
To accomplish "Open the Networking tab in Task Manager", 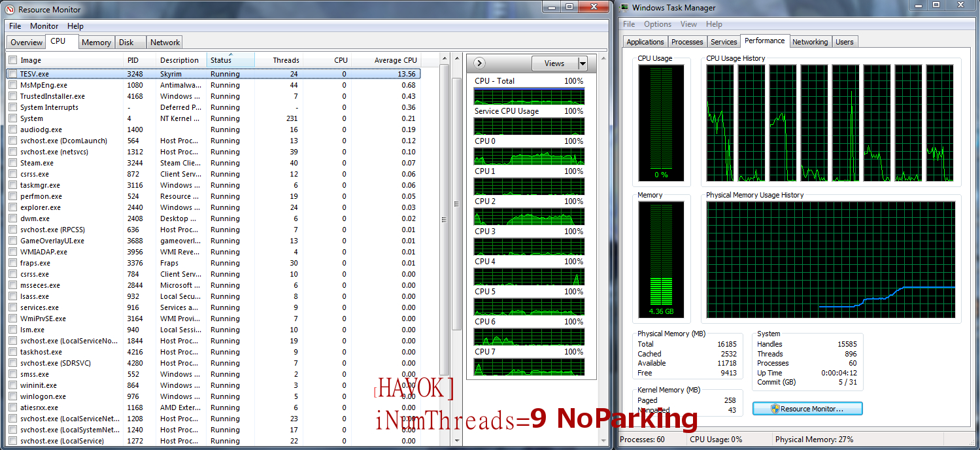I will [x=810, y=42].
